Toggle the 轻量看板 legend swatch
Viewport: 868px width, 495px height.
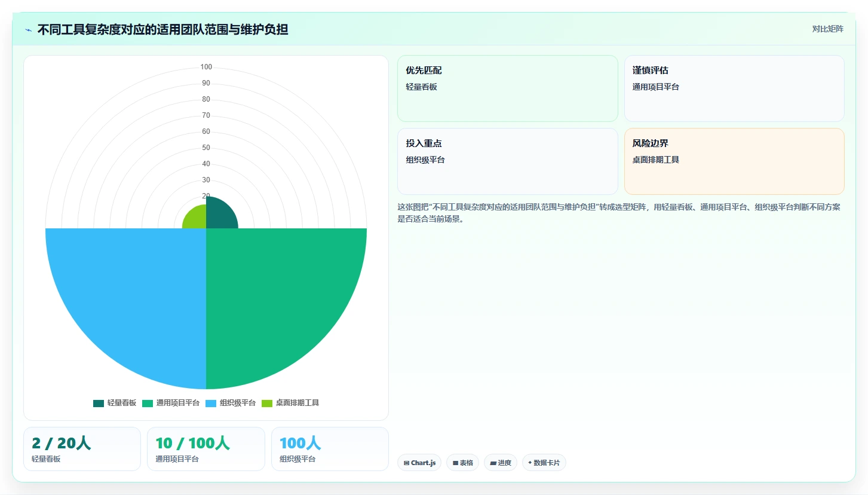pos(99,403)
